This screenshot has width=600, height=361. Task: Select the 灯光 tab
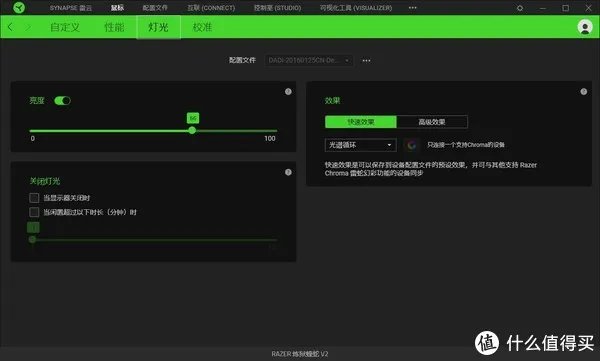(x=158, y=27)
